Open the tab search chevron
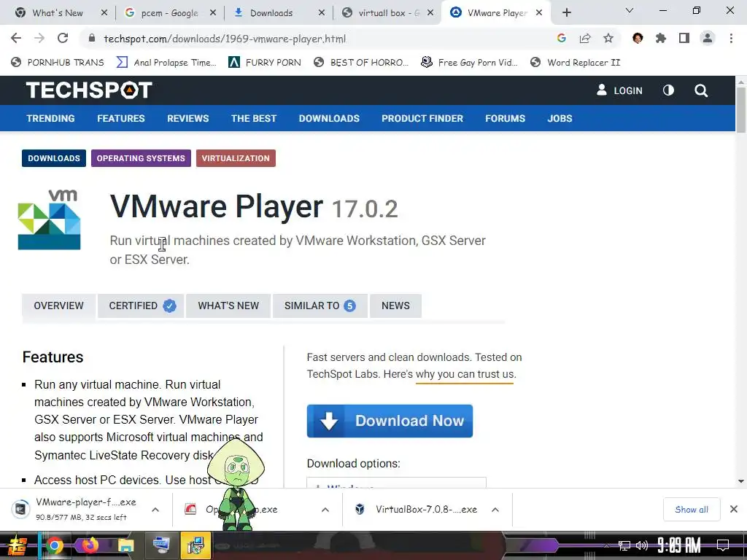This screenshot has height=560, width=747. point(630,10)
